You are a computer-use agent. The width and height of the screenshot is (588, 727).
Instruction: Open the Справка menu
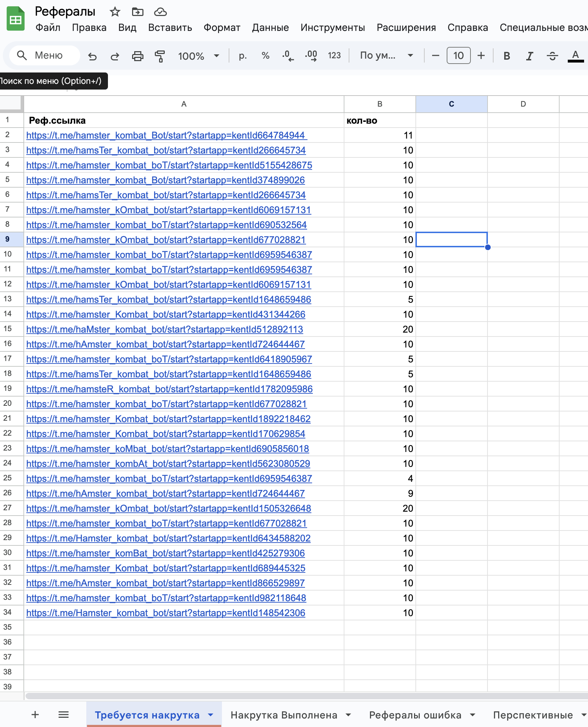pyautogui.click(x=468, y=27)
